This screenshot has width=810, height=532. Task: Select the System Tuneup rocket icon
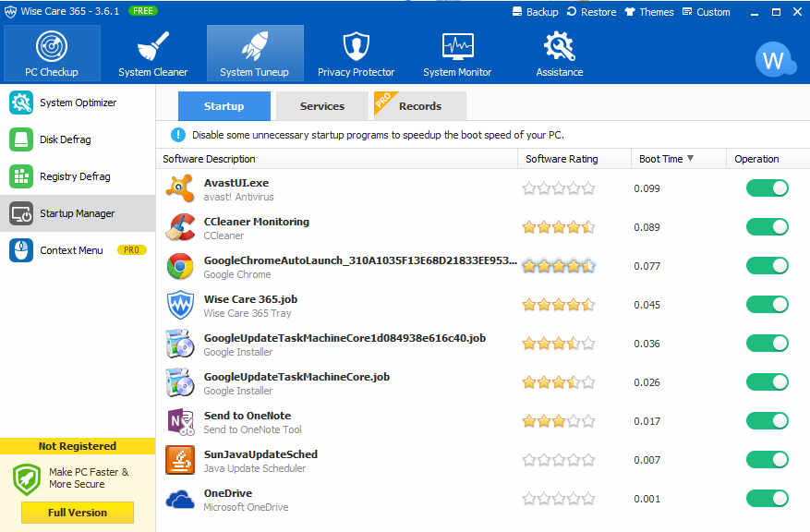tap(255, 46)
